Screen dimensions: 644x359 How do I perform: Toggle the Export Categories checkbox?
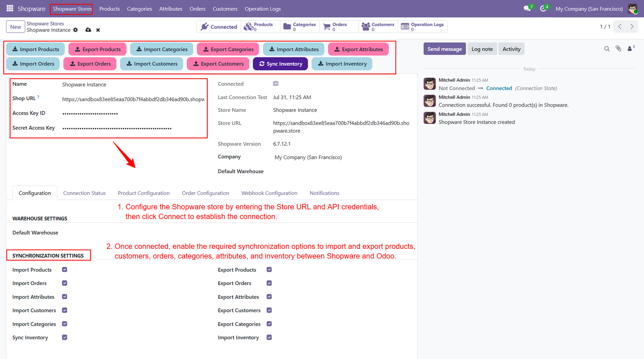click(x=269, y=324)
